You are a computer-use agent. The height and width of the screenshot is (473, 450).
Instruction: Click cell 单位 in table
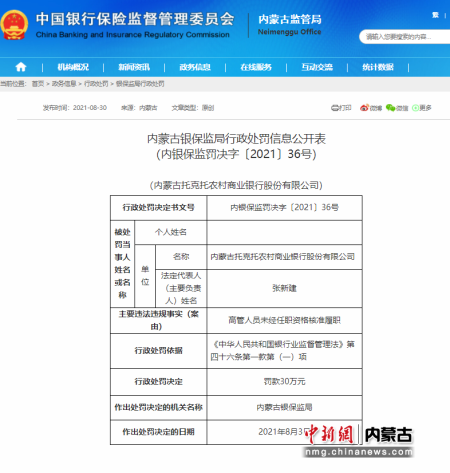pyautogui.click(x=145, y=276)
